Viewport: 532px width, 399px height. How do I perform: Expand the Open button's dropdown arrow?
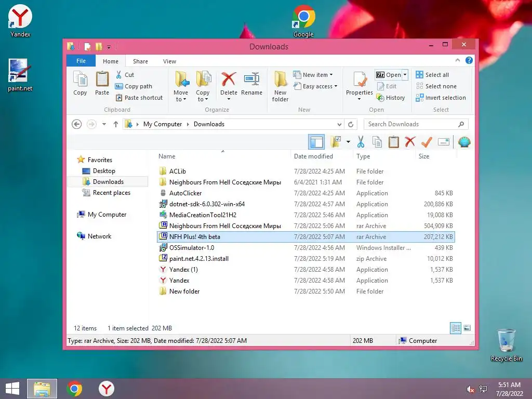[x=405, y=75]
